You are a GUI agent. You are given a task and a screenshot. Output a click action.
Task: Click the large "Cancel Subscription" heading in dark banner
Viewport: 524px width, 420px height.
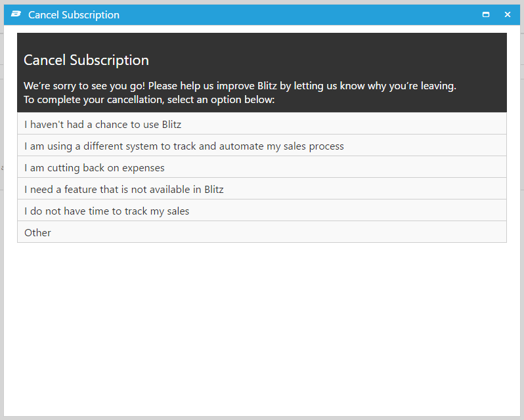click(x=86, y=60)
